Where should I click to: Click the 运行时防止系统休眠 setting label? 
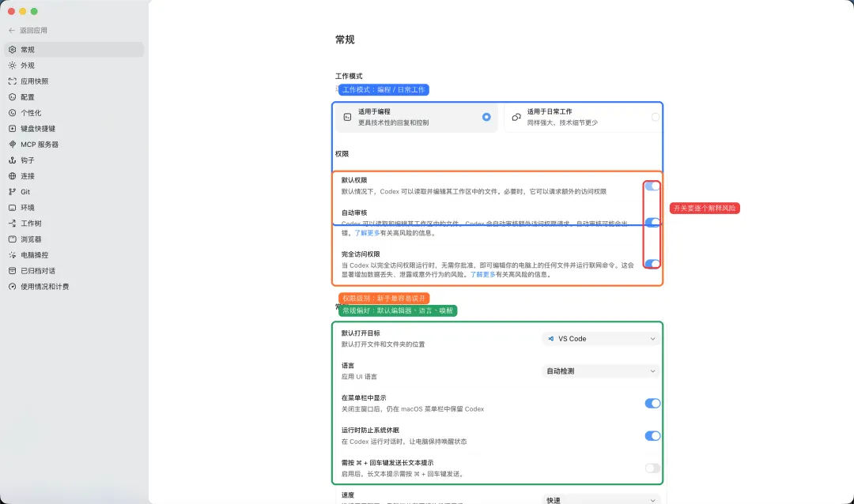click(370, 431)
